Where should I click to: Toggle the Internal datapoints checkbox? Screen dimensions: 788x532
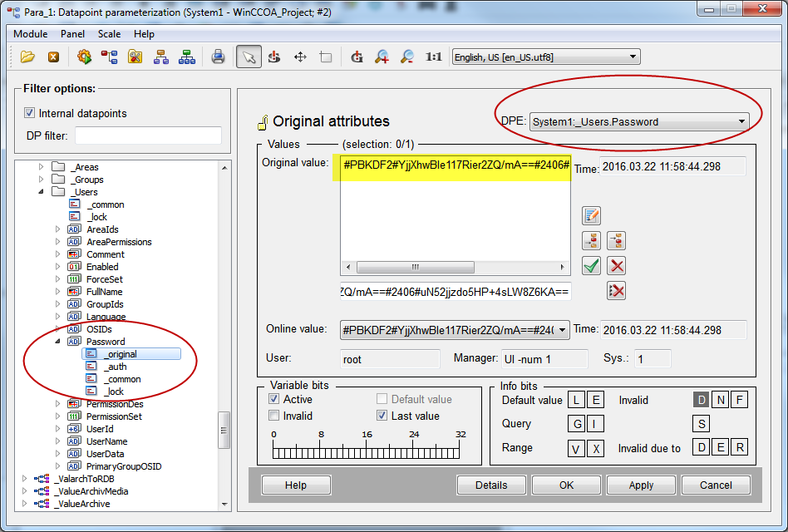(31, 113)
